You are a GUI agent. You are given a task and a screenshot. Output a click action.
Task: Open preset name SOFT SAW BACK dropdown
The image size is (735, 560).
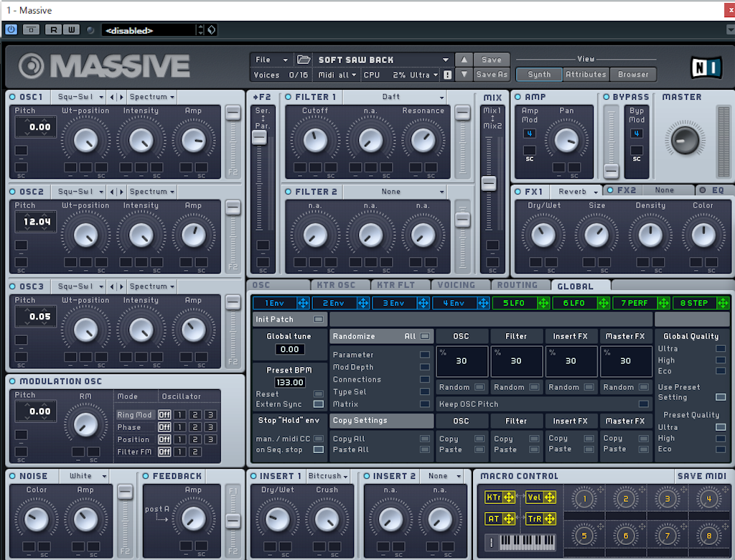[x=383, y=60]
